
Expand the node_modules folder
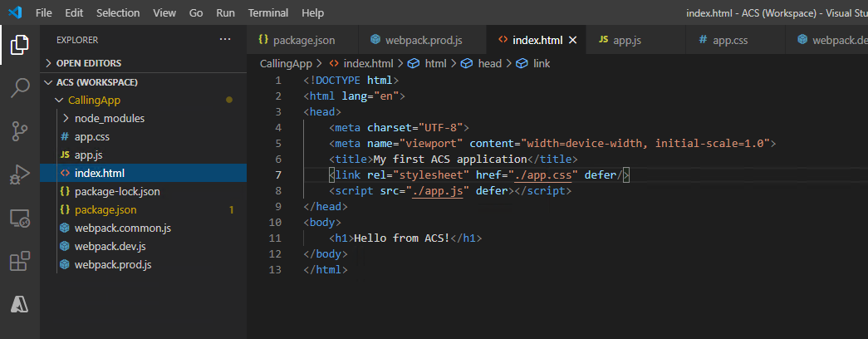pyautogui.click(x=109, y=118)
